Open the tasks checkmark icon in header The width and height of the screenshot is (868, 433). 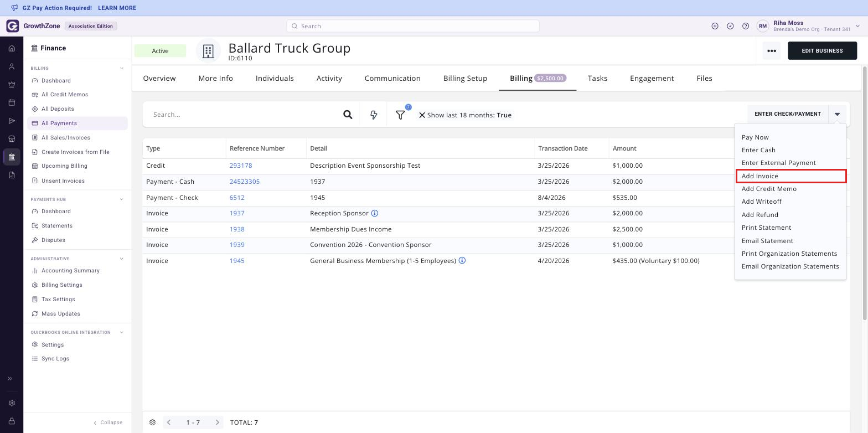click(x=730, y=26)
